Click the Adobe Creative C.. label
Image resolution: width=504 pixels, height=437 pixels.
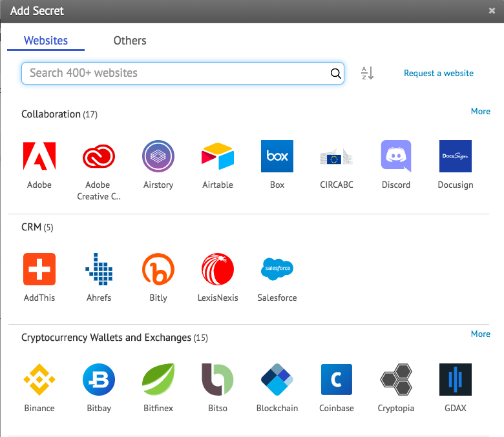[x=99, y=190]
